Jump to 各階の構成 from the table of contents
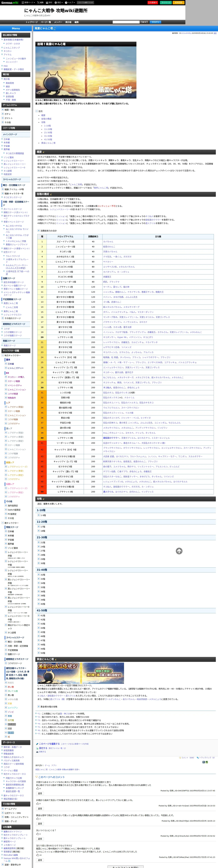This screenshot has width=218, height=868. click(x=46, y=119)
